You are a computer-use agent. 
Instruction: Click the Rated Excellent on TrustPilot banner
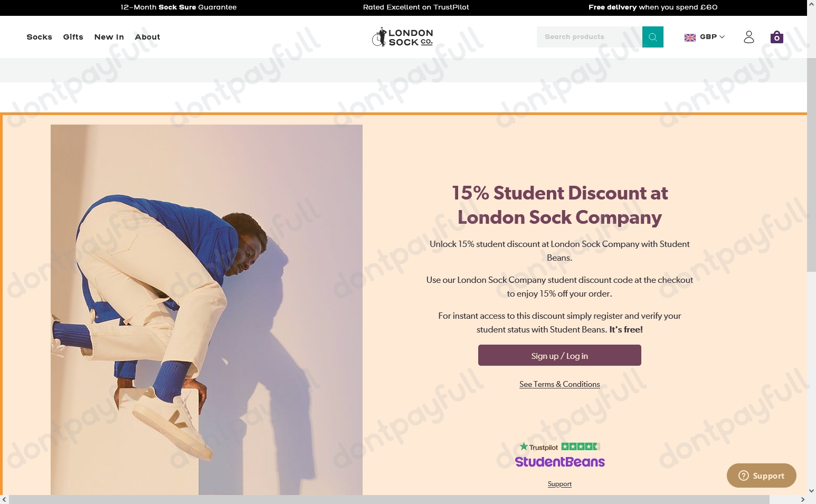416,7
